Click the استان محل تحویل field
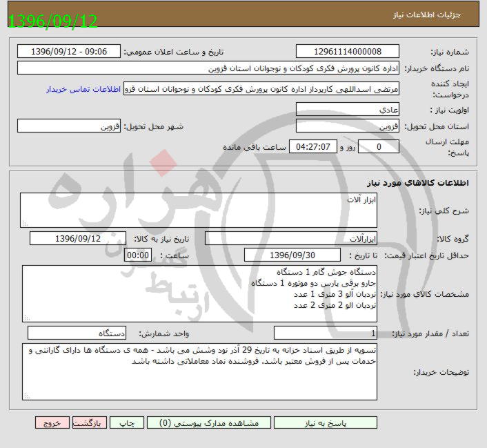Viewport: 487px width, 448px height. coord(348,126)
